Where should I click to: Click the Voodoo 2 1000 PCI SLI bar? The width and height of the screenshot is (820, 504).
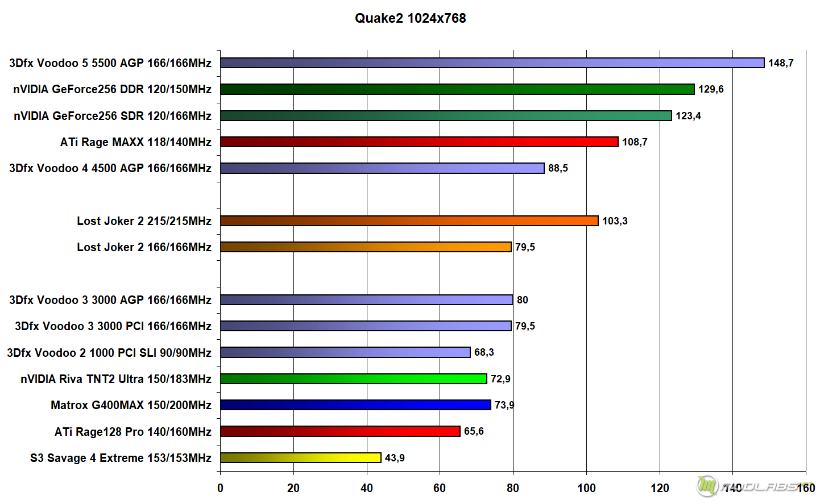[345, 352]
